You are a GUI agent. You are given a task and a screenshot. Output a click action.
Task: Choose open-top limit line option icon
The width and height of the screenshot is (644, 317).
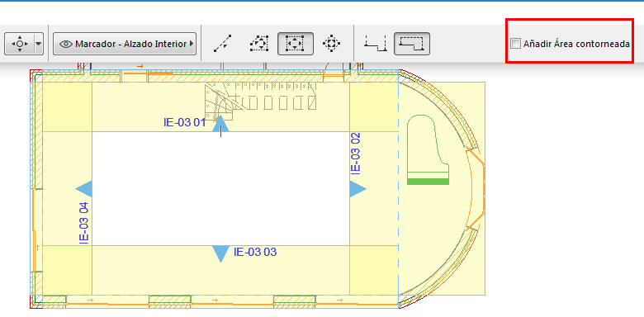tap(376, 44)
